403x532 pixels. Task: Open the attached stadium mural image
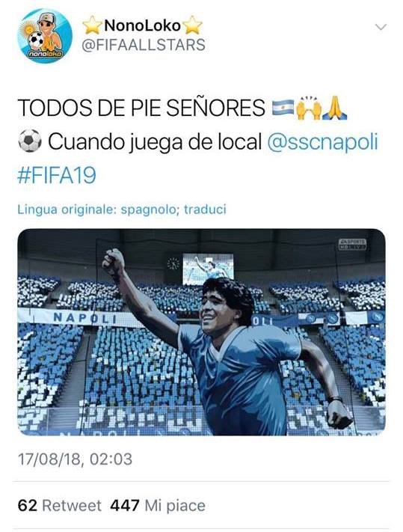tap(201, 332)
